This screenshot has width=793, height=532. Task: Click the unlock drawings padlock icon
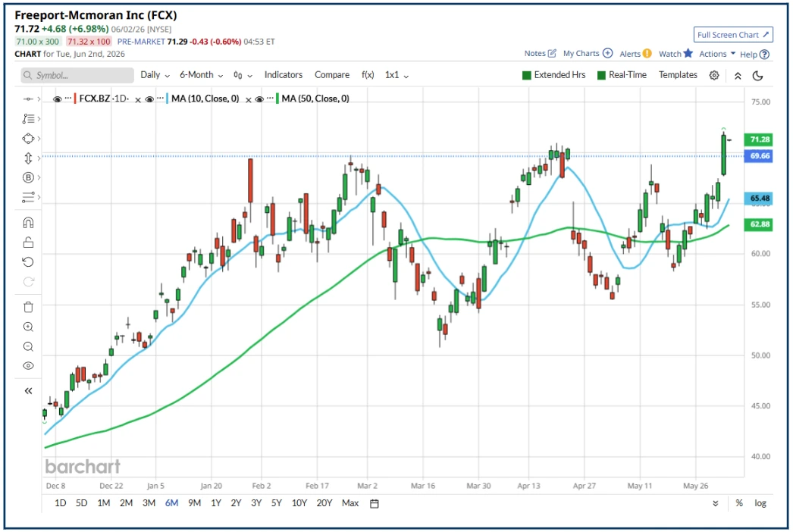[28, 243]
